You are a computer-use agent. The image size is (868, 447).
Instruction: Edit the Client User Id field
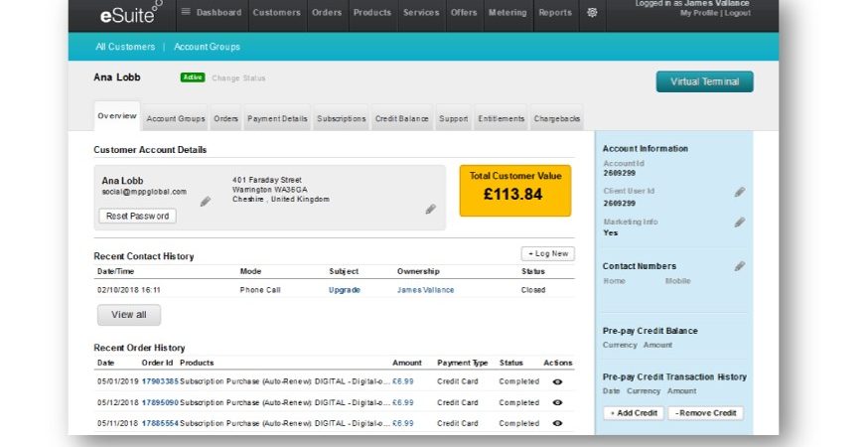pos(740,192)
